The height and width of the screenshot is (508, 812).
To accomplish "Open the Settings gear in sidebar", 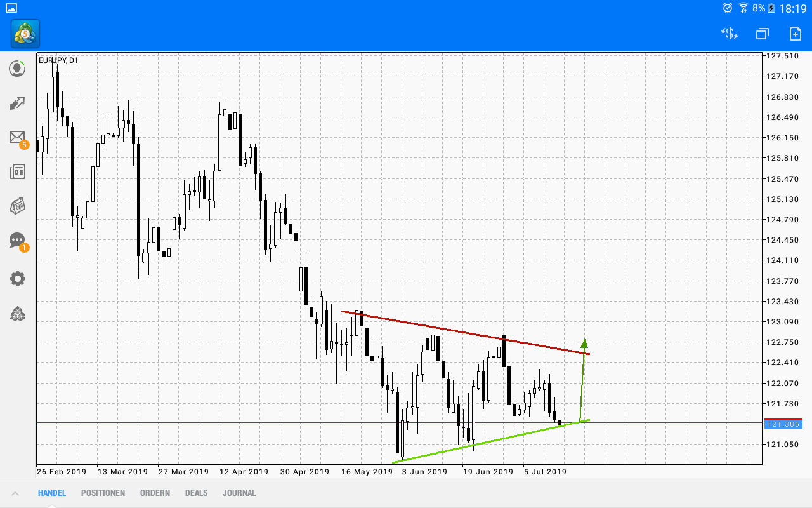I will click(17, 278).
